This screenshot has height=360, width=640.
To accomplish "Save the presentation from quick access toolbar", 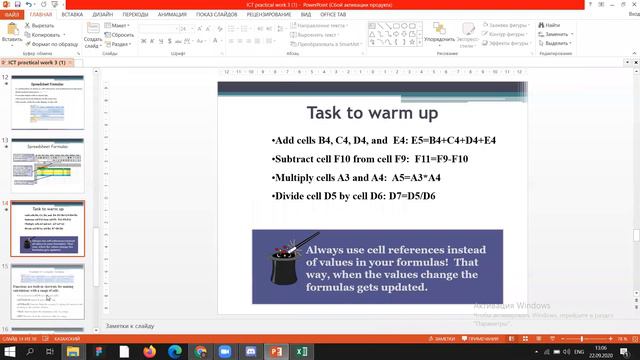I will pos(18,4).
